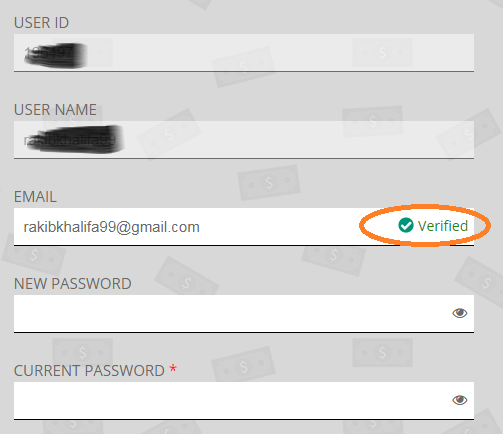Click the blacked-out user ID number

[x=55, y=55]
